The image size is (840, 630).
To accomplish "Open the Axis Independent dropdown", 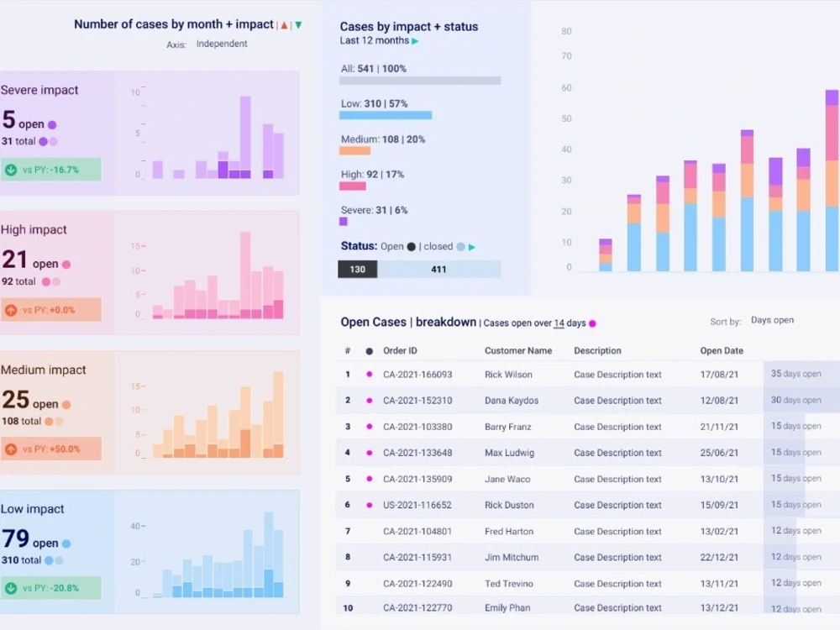I will click(x=222, y=44).
